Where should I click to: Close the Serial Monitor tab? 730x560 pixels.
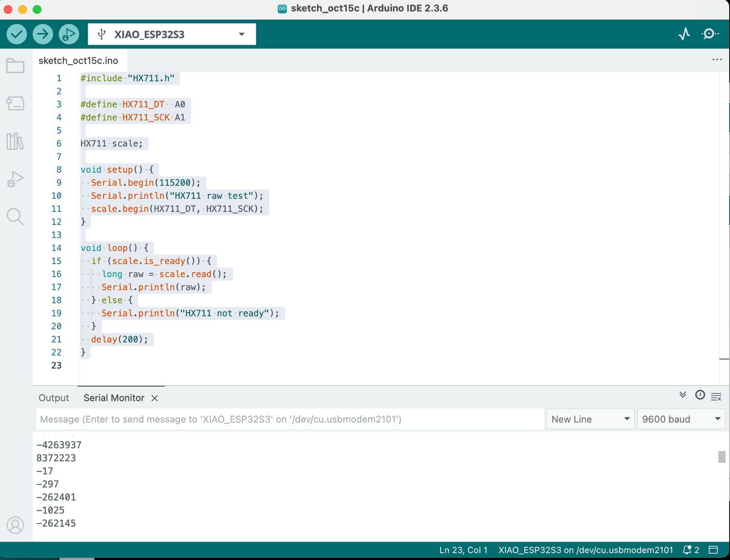pos(155,398)
